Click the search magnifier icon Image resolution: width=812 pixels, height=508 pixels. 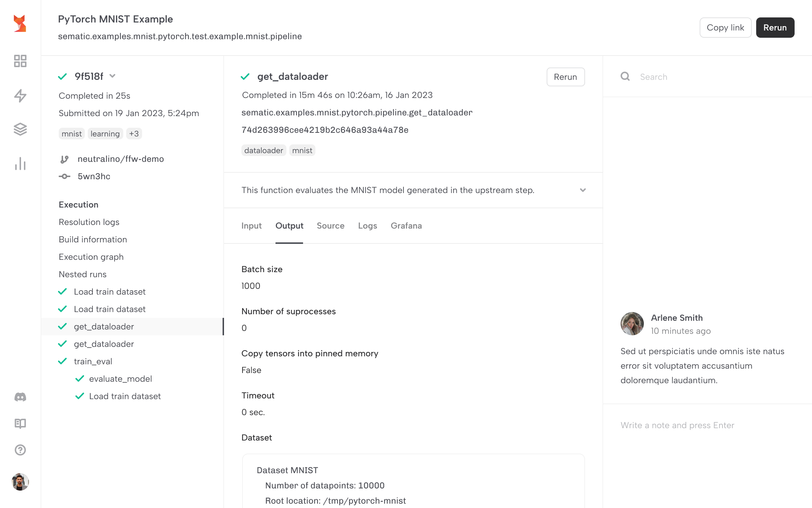625,76
